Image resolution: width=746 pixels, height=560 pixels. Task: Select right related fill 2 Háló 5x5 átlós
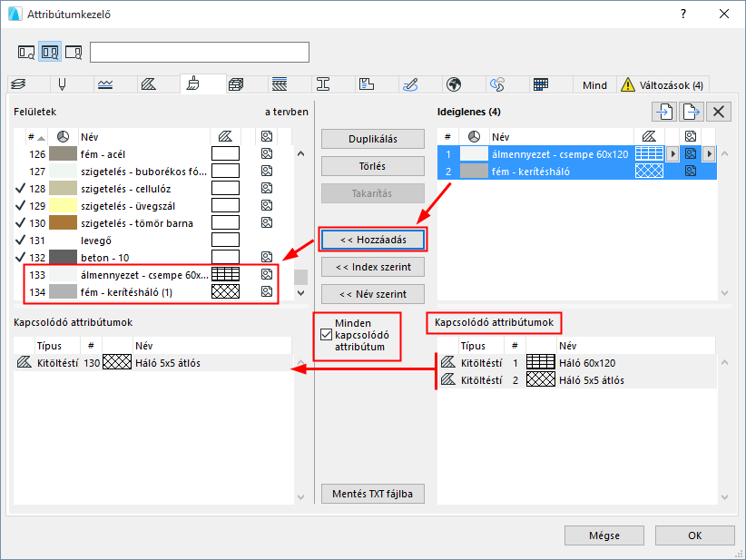click(576, 380)
